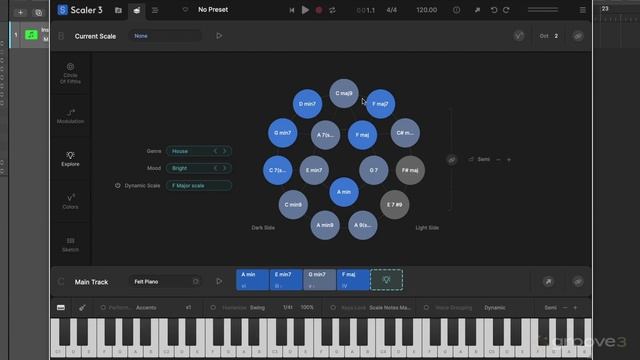
Task: Open the No Preset selector
Action: click(213, 9)
